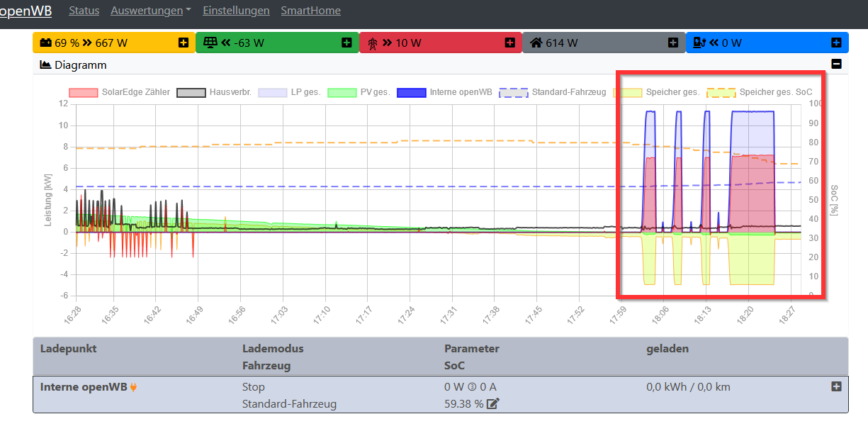The height and width of the screenshot is (436, 868).
Task: Open the Status page
Action: [x=84, y=11]
